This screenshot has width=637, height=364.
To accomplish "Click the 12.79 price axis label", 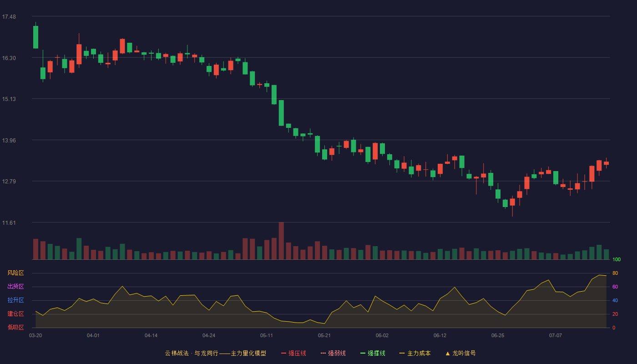I will point(9,182).
